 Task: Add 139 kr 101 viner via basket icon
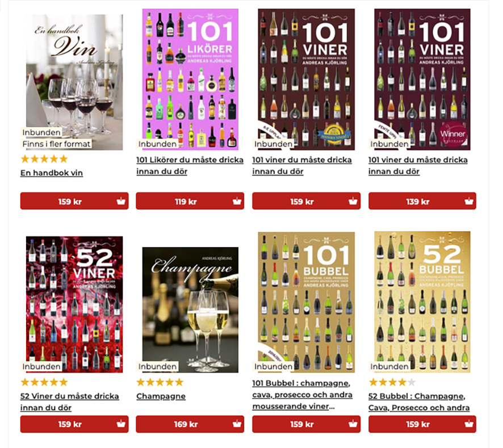[x=469, y=201]
